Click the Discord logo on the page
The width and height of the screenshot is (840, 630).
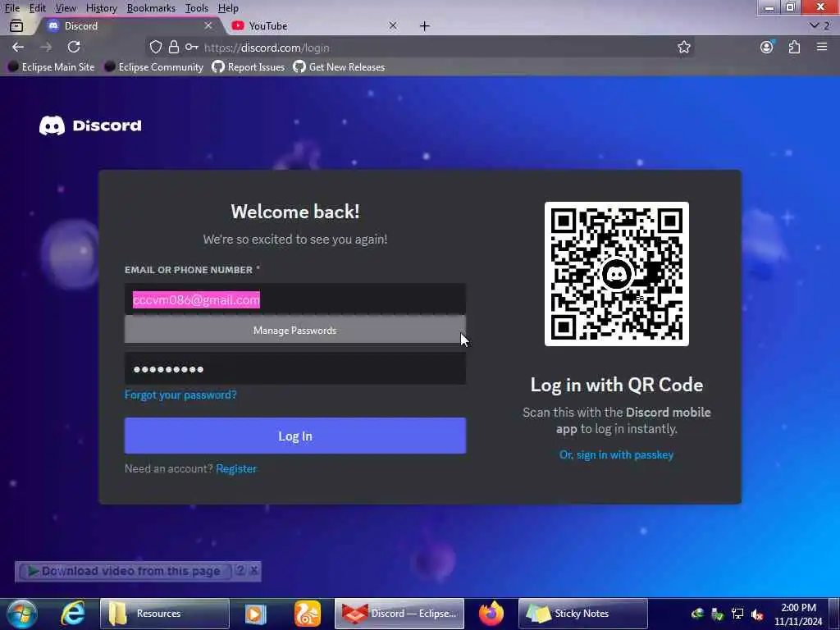point(90,126)
